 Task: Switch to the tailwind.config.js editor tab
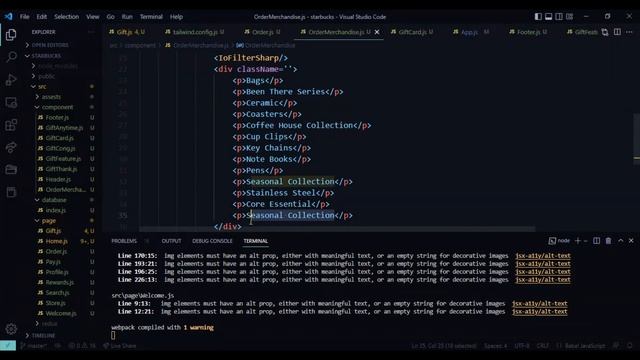[195, 32]
